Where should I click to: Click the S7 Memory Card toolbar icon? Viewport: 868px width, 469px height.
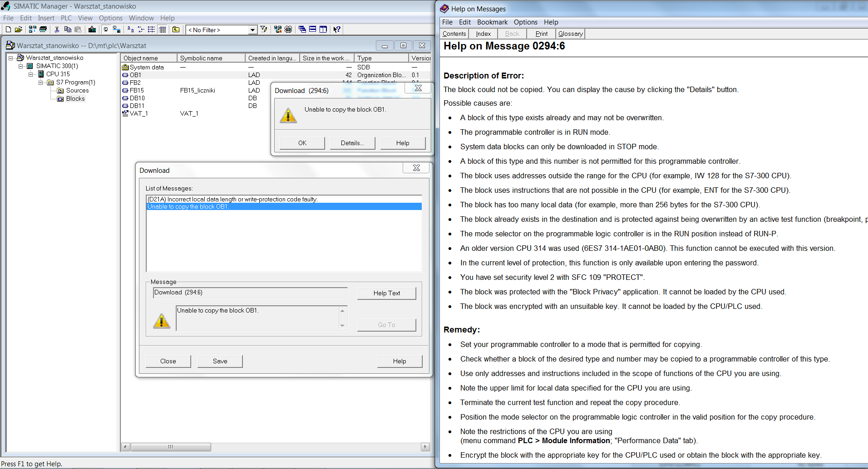(43, 29)
